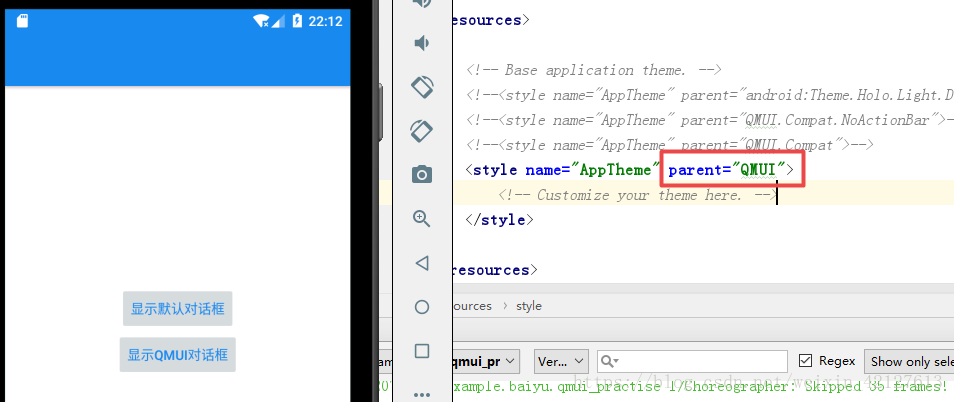
Task: Click the 'Customize your theme here' comment
Action: (637, 195)
